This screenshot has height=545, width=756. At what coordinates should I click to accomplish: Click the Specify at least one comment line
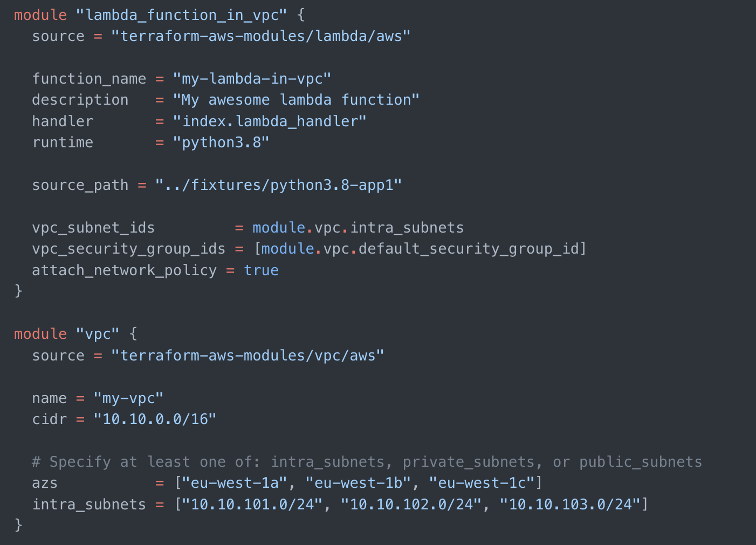click(367, 462)
